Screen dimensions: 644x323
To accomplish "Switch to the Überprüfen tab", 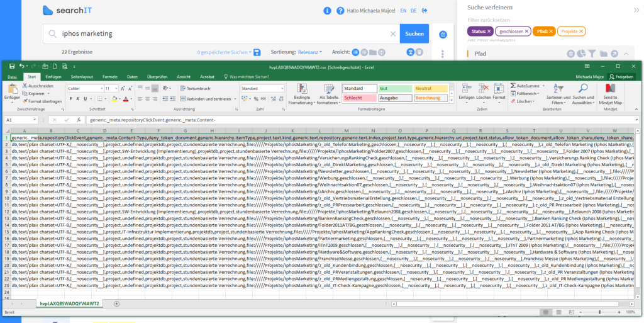I will (157, 77).
